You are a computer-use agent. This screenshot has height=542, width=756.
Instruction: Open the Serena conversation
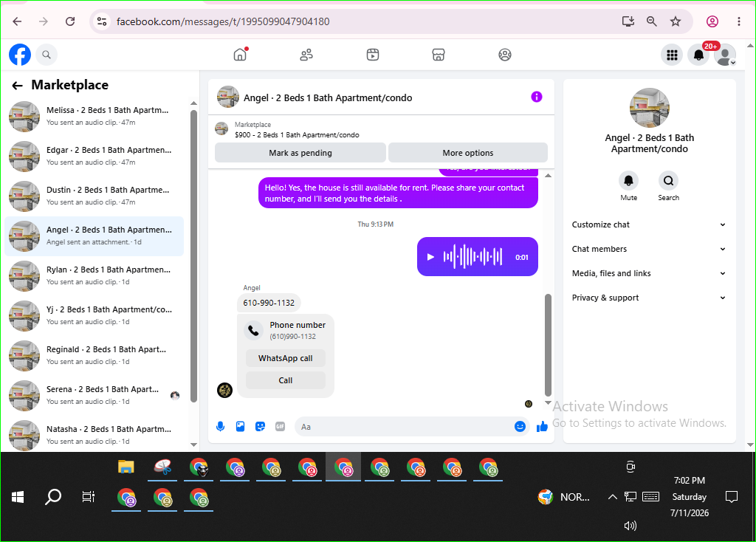tap(94, 395)
